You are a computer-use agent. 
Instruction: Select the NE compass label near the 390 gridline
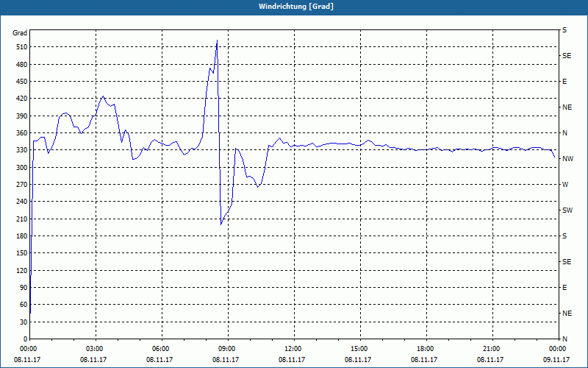(567, 107)
